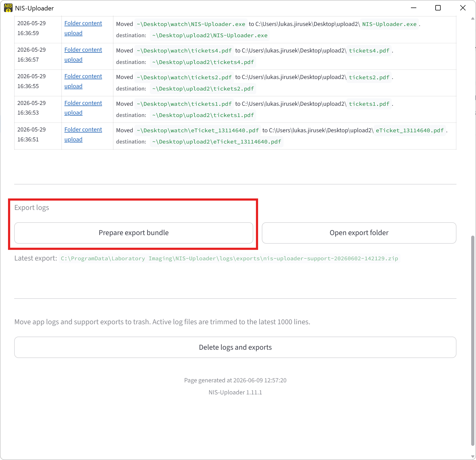Click destination ~\Desktop\upload2\tickets4.pdf
The image size is (476, 460).
[x=203, y=62]
